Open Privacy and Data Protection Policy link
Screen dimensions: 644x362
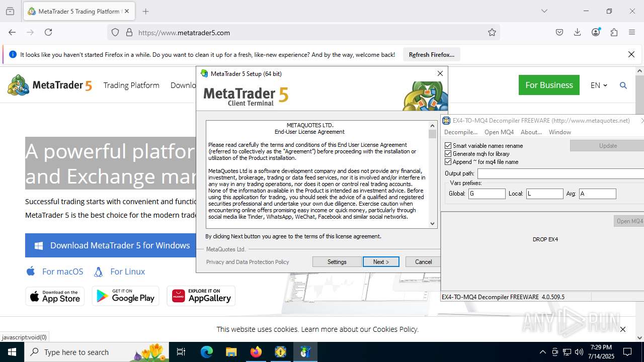point(248,262)
